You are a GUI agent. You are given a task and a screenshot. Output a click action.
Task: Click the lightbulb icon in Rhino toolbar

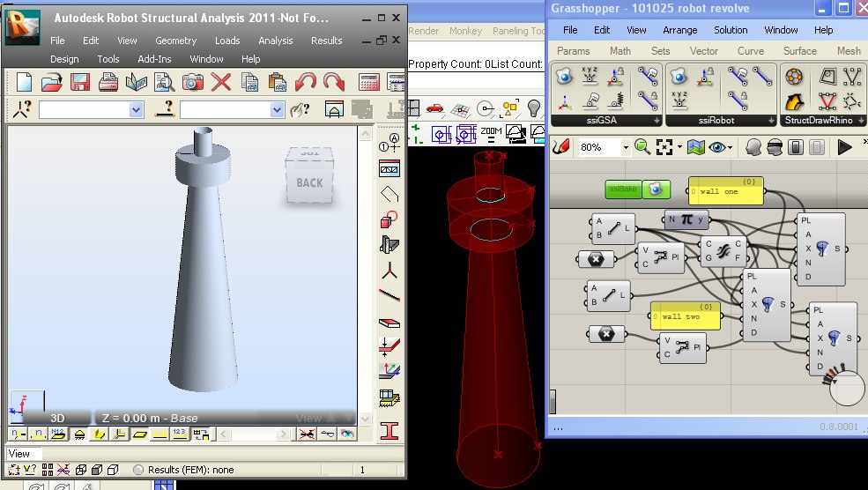coord(534,108)
